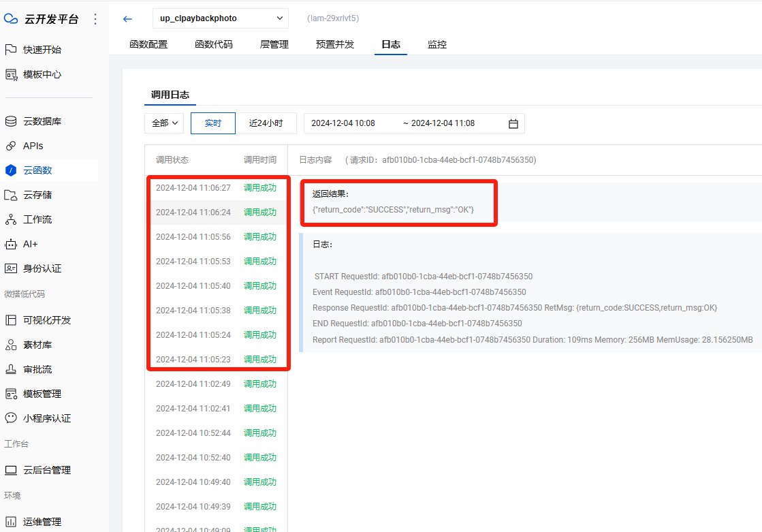
Task: Open the up_clpaybackphoto function dropdown
Action: (221, 18)
